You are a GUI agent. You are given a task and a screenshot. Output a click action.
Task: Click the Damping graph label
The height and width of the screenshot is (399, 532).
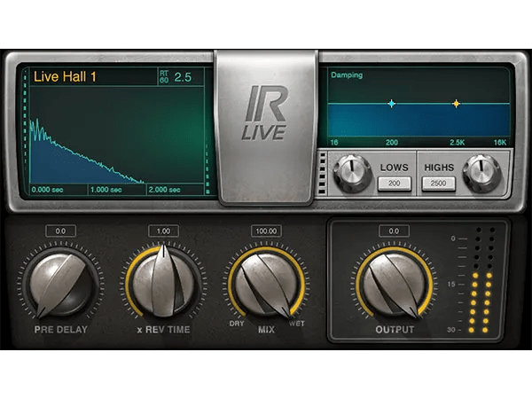point(347,75)
